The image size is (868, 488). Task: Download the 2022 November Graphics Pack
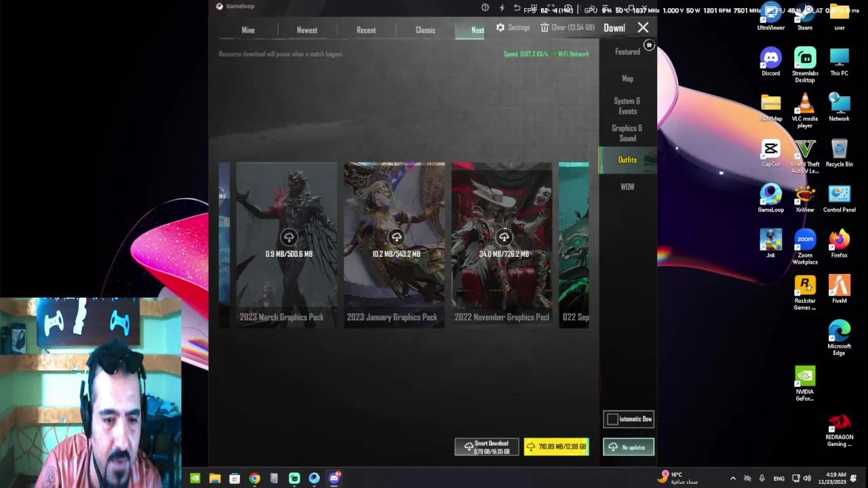504,237
